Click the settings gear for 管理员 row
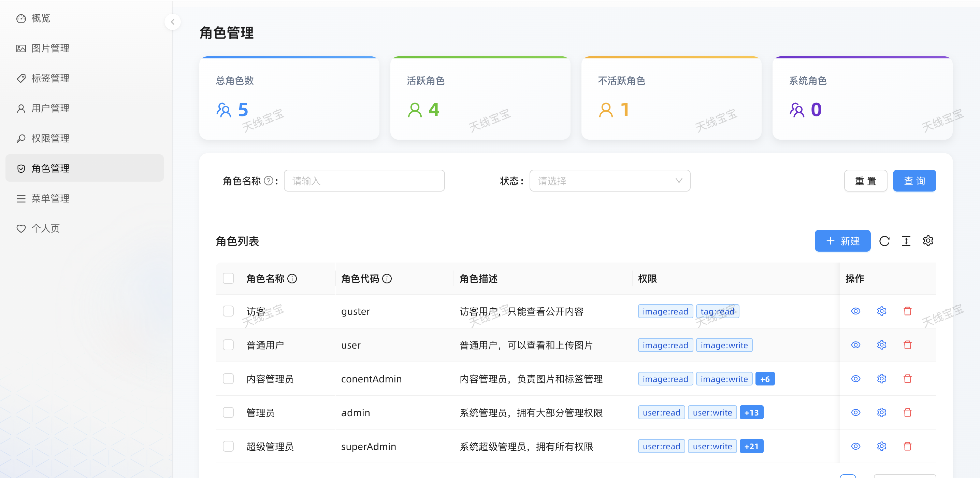980x478 pixels. click(881, 412)
